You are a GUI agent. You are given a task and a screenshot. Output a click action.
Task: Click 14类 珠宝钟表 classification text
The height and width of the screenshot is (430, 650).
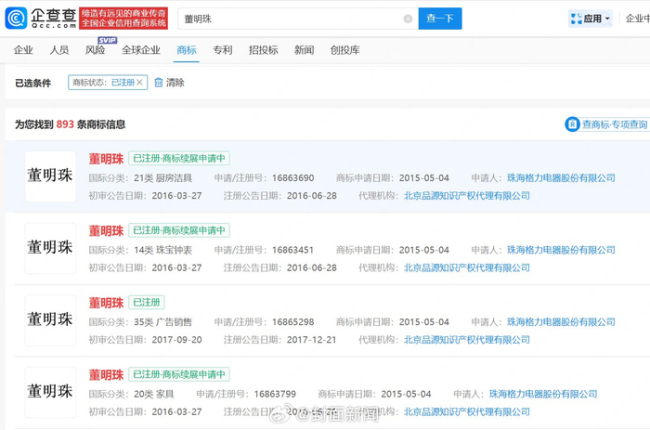[163, 250]
